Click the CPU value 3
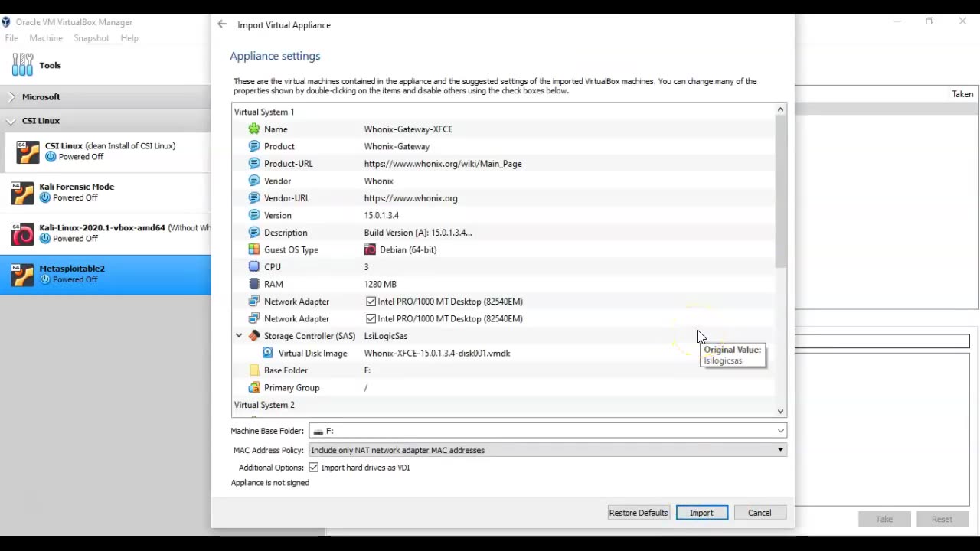The image size is (980, 551). tap(366, 267)
